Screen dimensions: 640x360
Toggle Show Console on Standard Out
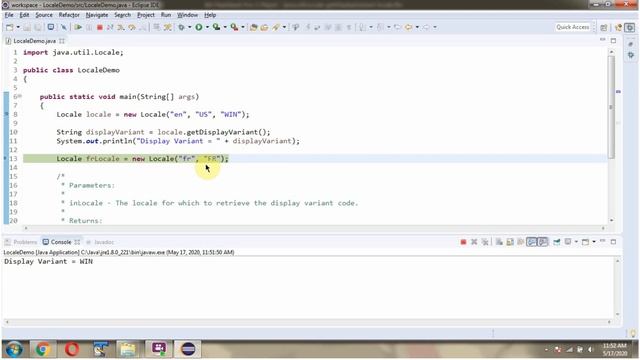tap(531, 242)
